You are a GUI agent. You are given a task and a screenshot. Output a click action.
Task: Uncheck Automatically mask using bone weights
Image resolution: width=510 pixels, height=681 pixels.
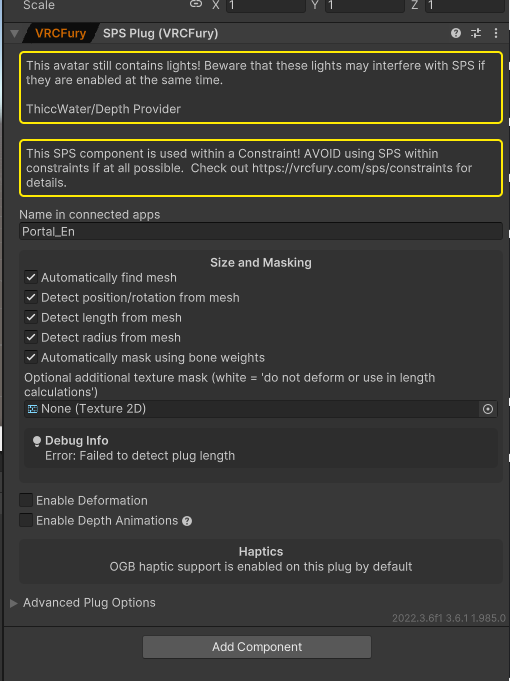coord(31,357)
